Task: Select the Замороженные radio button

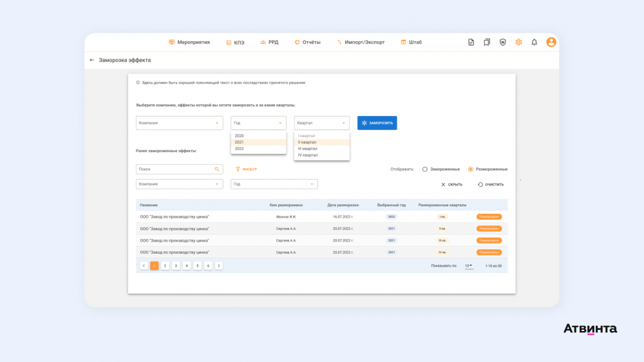Action: click(x=425, y=169)
